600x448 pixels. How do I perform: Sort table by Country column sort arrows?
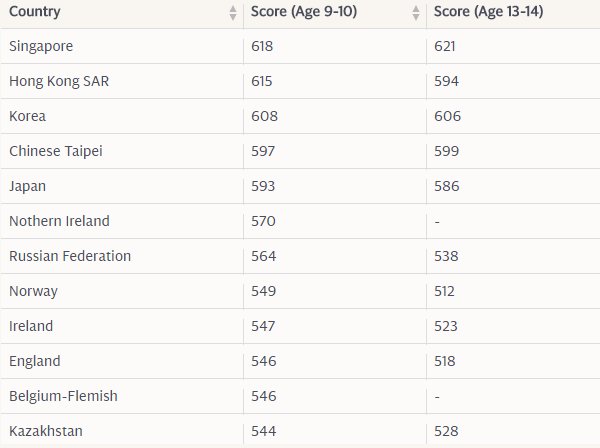coord(233,13)
